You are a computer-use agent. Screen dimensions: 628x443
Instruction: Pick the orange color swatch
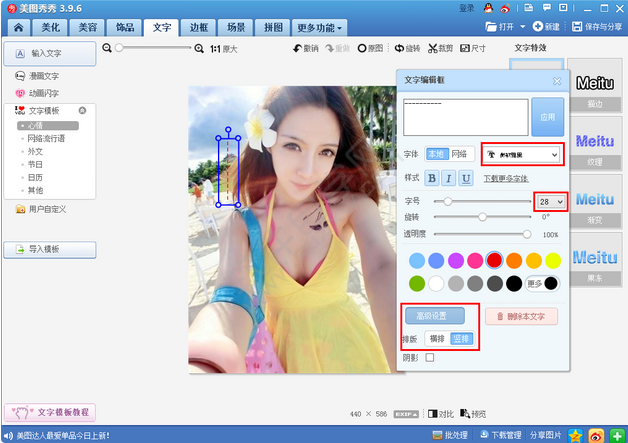pos(514,260)
